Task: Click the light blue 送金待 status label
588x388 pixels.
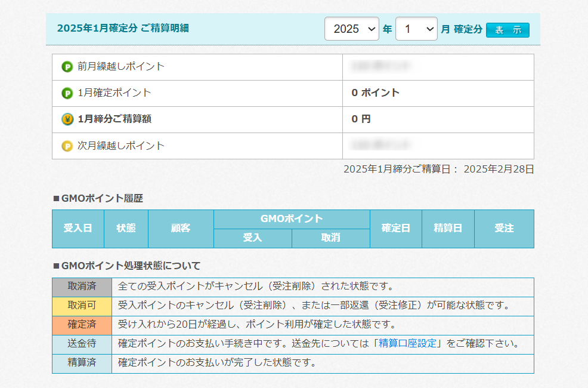Action: (x=82, y=344)
